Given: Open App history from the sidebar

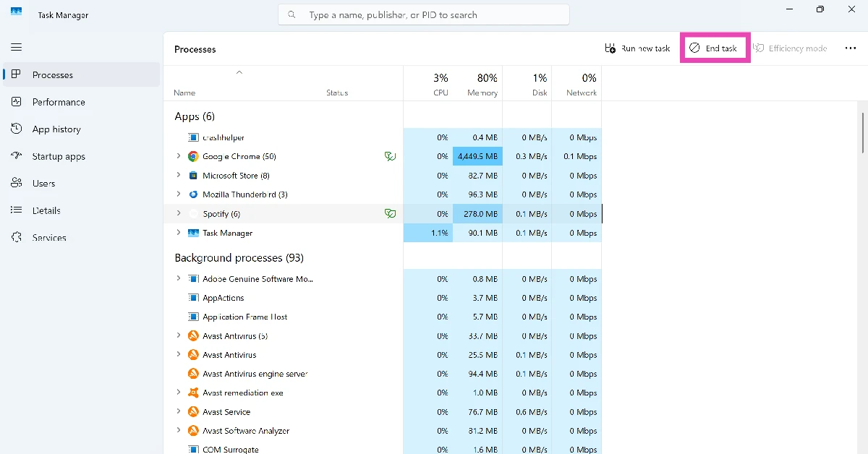Looking at the screenshot, I should point(56,129).
